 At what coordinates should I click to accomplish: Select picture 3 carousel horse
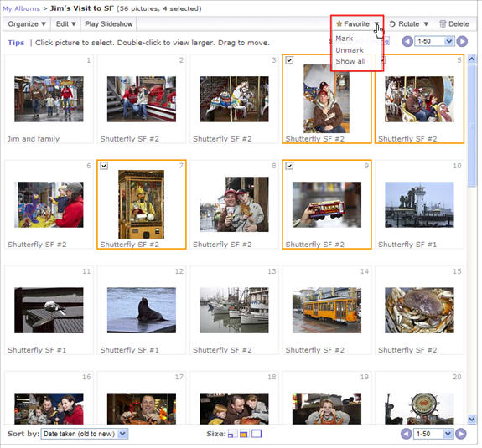click(x=234, y=99)
